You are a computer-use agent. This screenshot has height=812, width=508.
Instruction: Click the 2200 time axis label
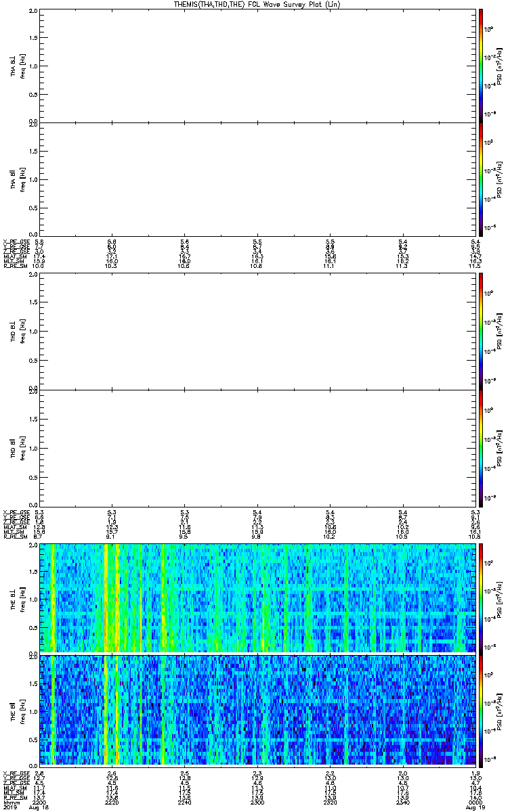(39, 802)
